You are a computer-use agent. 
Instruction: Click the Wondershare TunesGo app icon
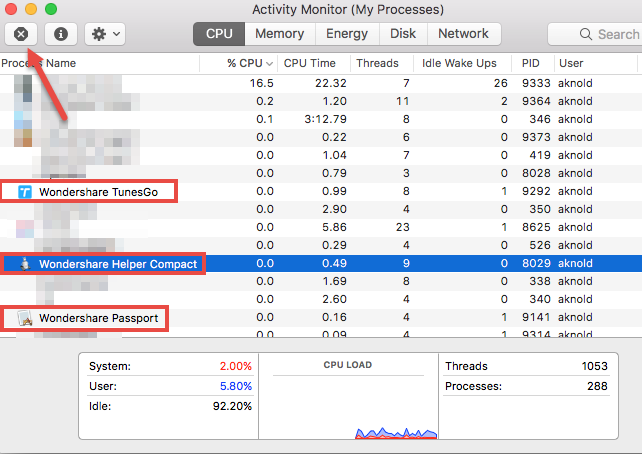[25, 192]
